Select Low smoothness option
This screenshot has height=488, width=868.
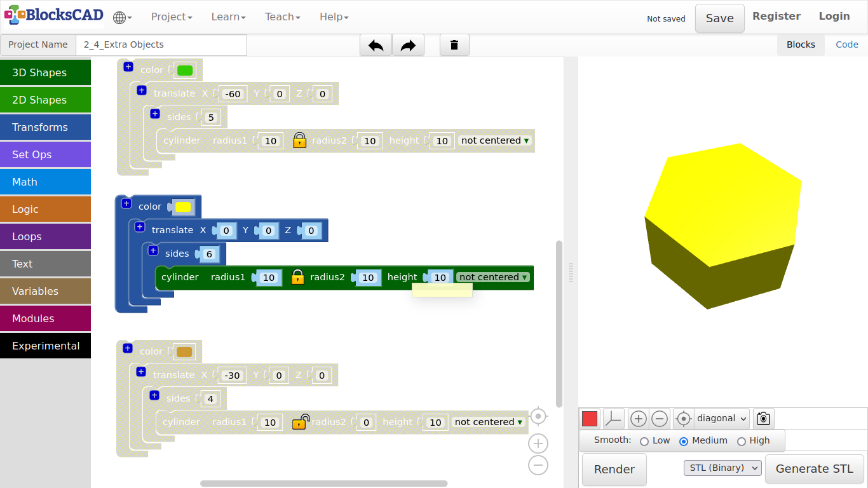644,441
